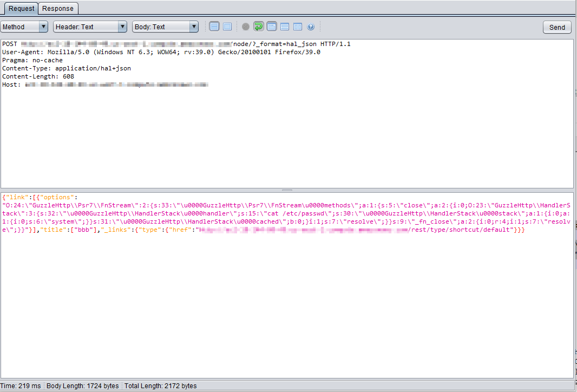Click the grey circle stop icon
The image size is (577, 392).
246,27
